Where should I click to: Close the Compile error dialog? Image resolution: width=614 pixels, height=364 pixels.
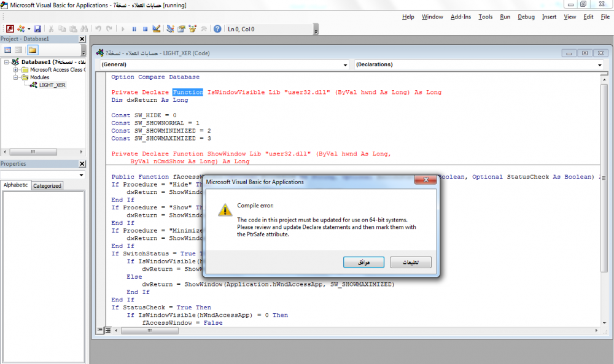(x=426, y=180)
